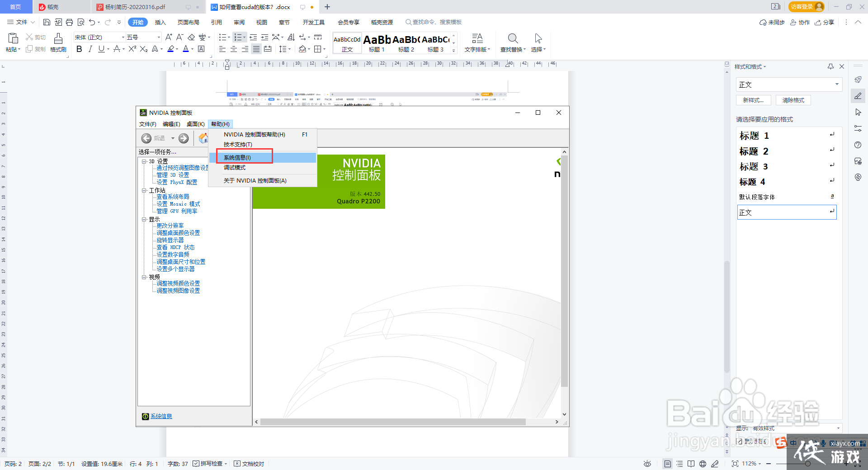Screen dimensions: 868x470
Task: Click the Decrease font size icon
Action: pos(179,37)
